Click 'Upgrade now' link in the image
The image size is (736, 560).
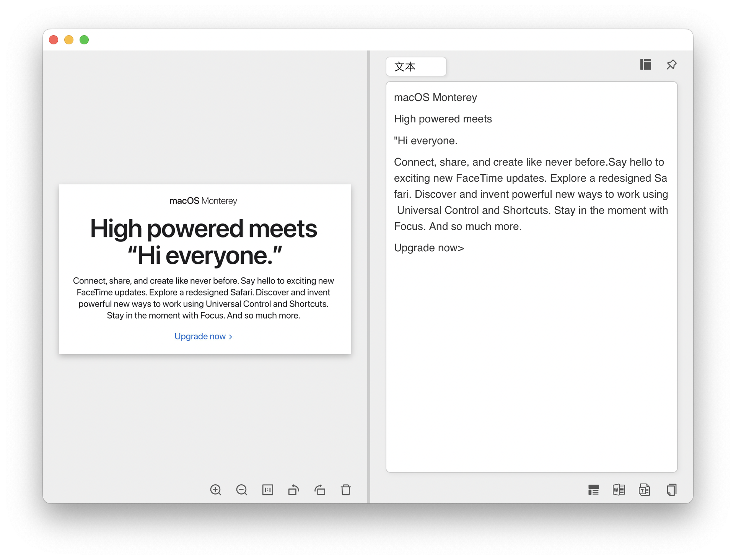pyautogui.click(x=203, y=336)
